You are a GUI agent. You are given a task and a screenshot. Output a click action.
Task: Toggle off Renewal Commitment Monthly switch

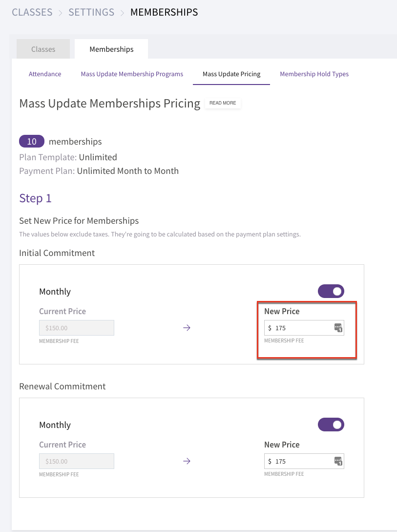pos(331,425)
